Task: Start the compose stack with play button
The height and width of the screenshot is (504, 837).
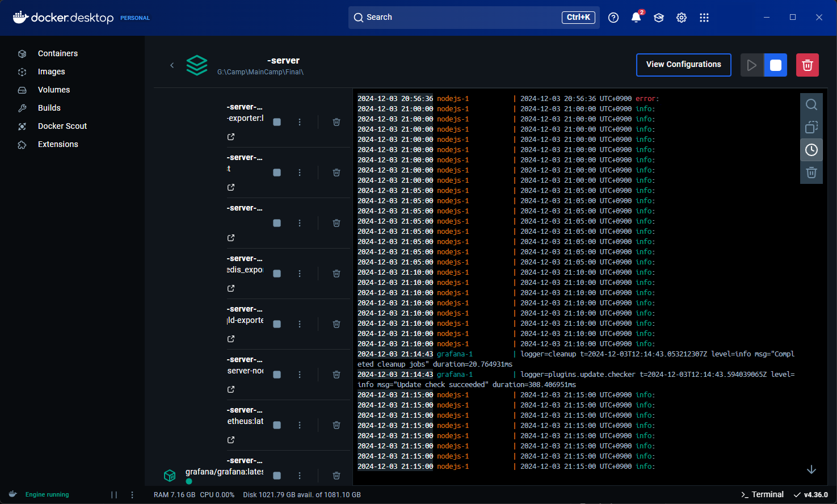Action: click(x=752, y=65)
